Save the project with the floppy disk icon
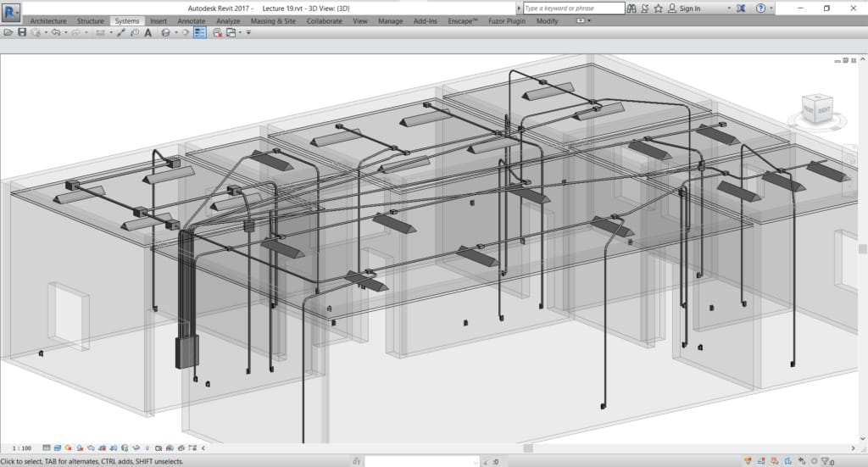868x467 pixels. point(22,33)
